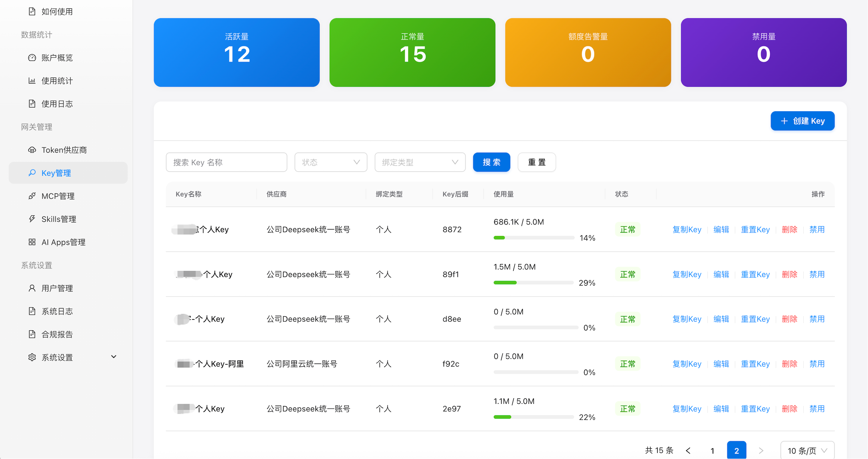The image size is (868, 459).
Task: Copy key with suffix 8872
Action: point(687,230)
